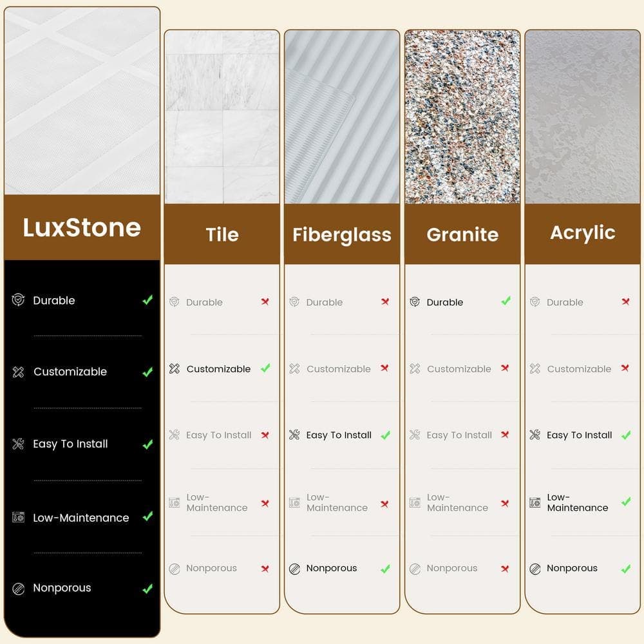Screen dimensions: 644x644
Task: Click green checkmark beside Tile Customizable
Action: click(x=265, y=368)
